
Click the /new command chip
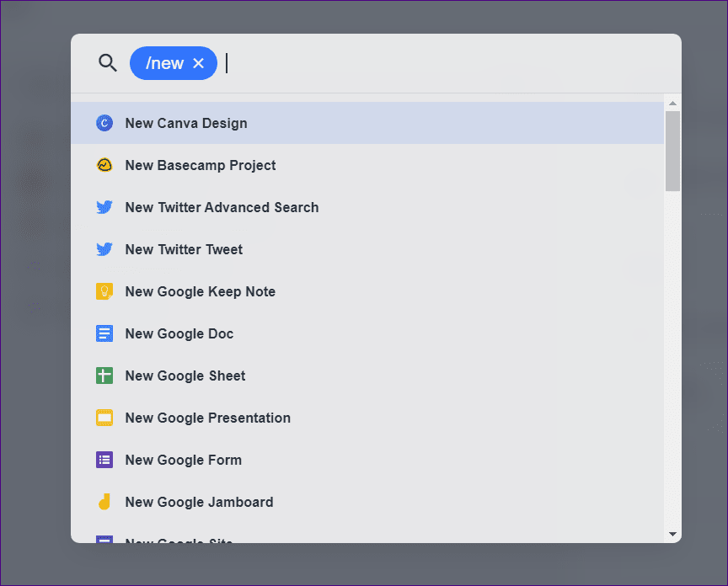[x=174, y=63]
